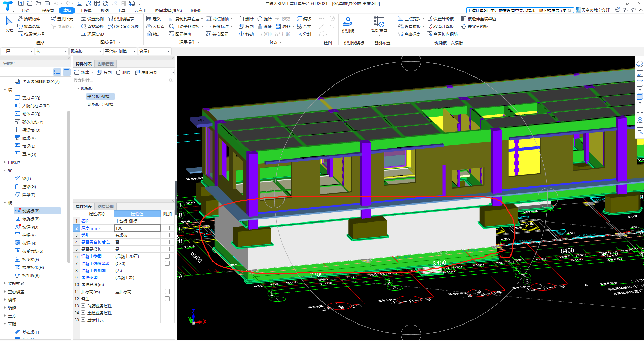Open the 工程设置 ribbon tab
Image resolution: width=644 pixels, height=341 pixels.
click(46, 10)
